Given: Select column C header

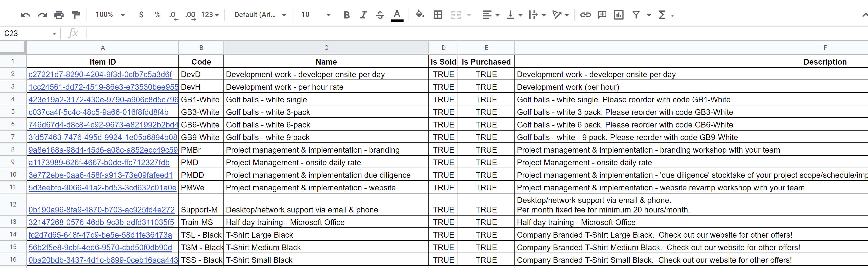Looking at the screenshot, I should pos(326,48).
